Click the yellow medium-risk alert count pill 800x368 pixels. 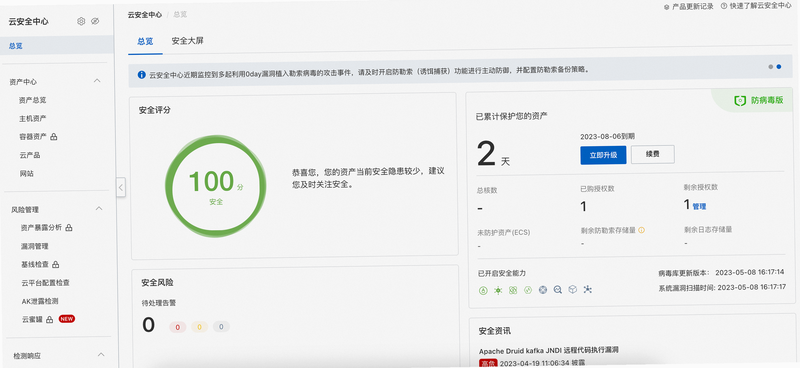[x=199, y=327]
